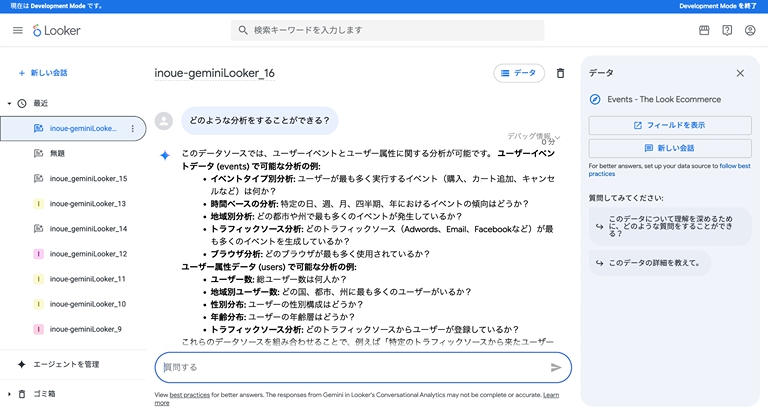Open best practices link in footer
This screenshot has width=768, height=415.
pos(190,395)
